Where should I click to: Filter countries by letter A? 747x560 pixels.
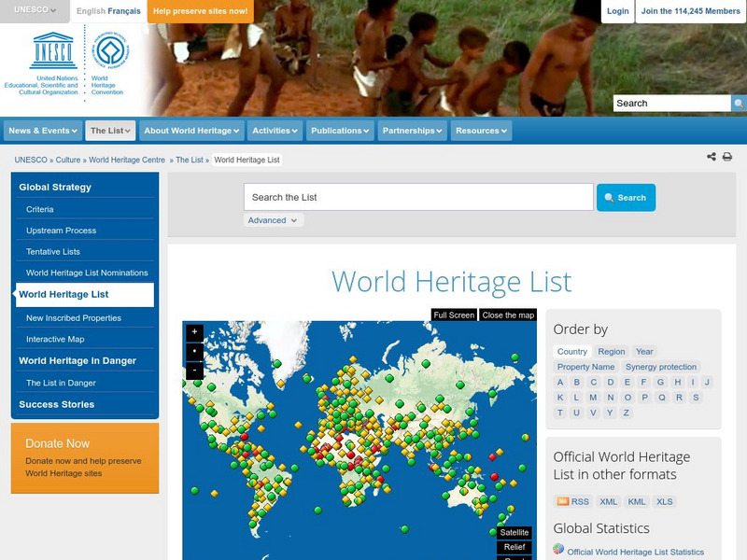point(560,382)
